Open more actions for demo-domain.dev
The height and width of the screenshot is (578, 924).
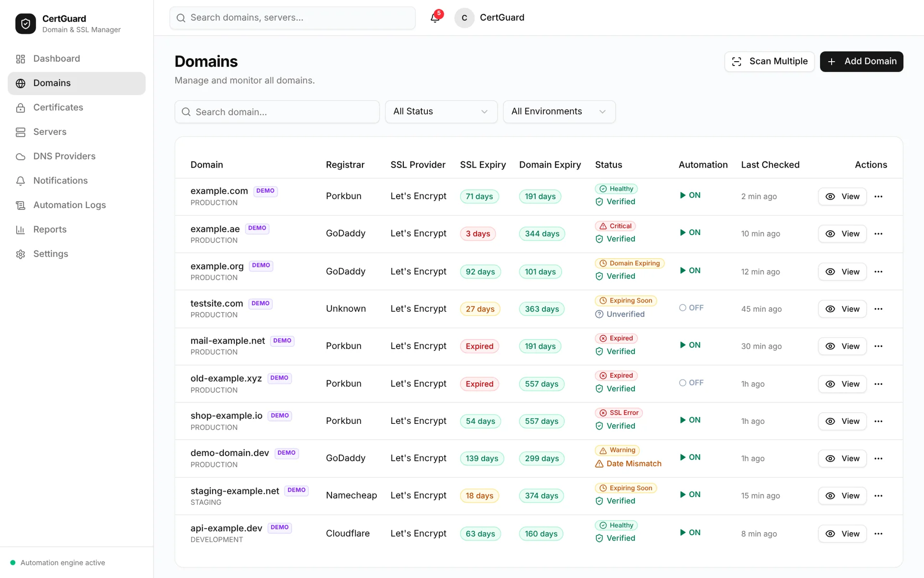[x=878, y=459]
